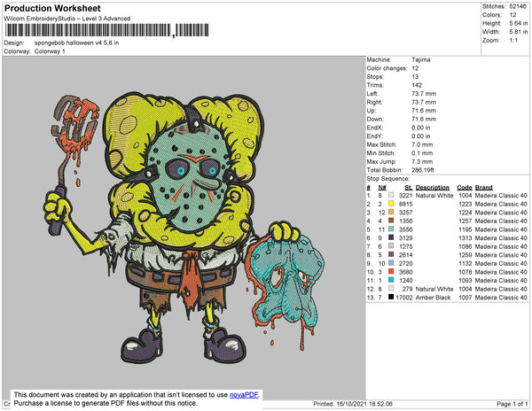Select the light gray swatch in stop 7
Screen dimensions: 532x411
pyautogui.click(x=391, y=246)
